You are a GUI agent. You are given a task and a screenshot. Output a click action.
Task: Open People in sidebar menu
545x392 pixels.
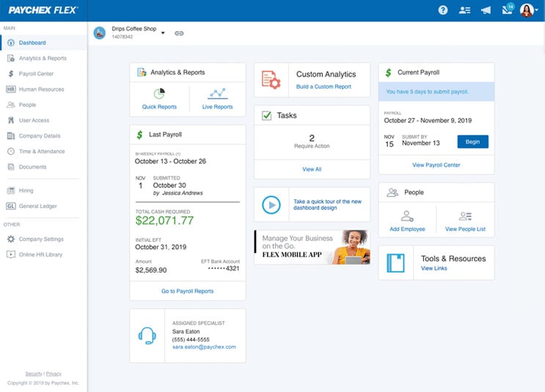(44, 105)
